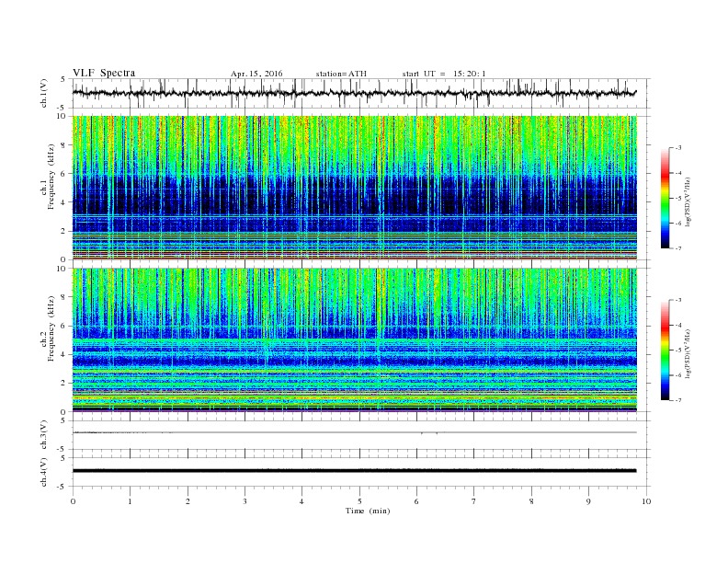Click the "-3" label on ch.1 colorbar
The width and height of the screenshot is (728, 563).
click(678, 148)
